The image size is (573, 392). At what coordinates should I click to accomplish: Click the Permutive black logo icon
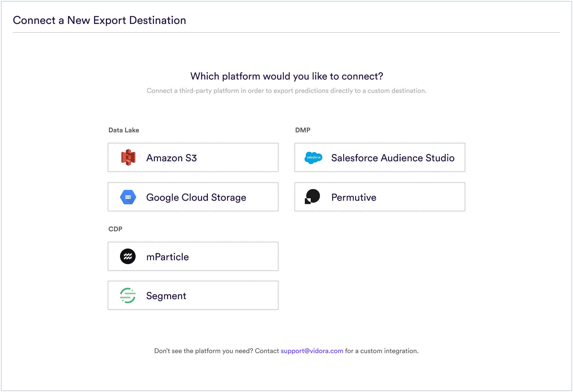[312, 197]
